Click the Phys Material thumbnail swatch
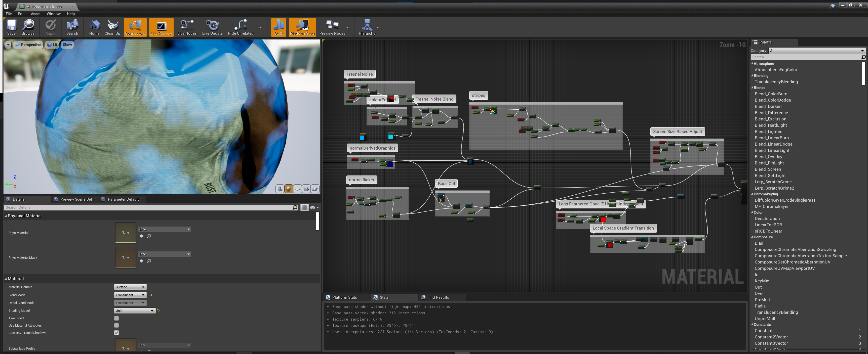This screenshot has width=868, height=354. coord(125,232)
